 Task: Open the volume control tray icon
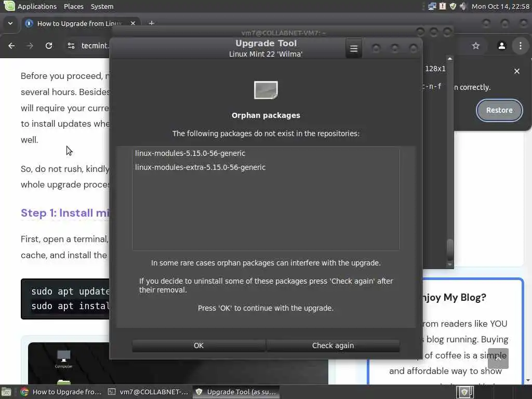click(463, 6)
